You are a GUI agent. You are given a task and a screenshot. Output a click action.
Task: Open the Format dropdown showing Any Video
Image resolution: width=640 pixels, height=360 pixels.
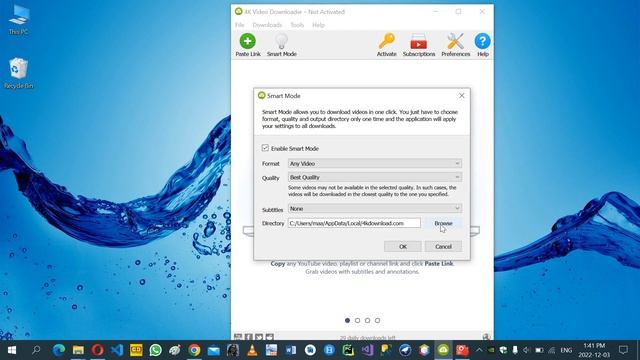pyautogui.click(x=375, y=163)
